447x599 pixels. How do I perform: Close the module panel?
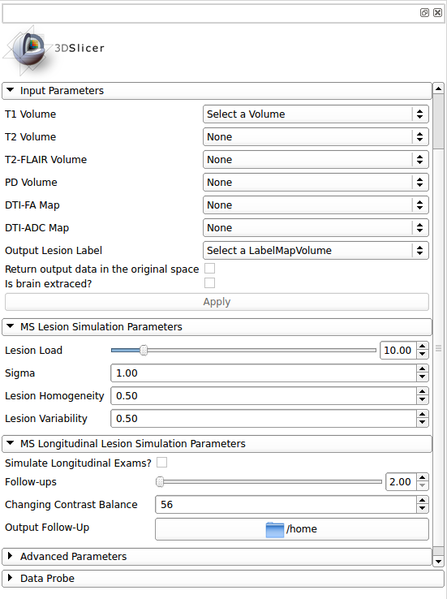[x=437, y=13]
